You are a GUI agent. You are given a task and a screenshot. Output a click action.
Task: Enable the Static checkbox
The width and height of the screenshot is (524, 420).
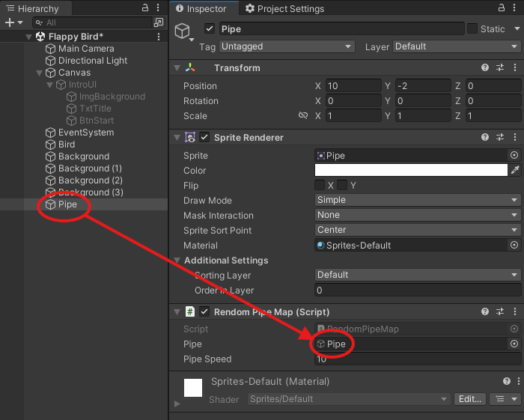point(472,28)
